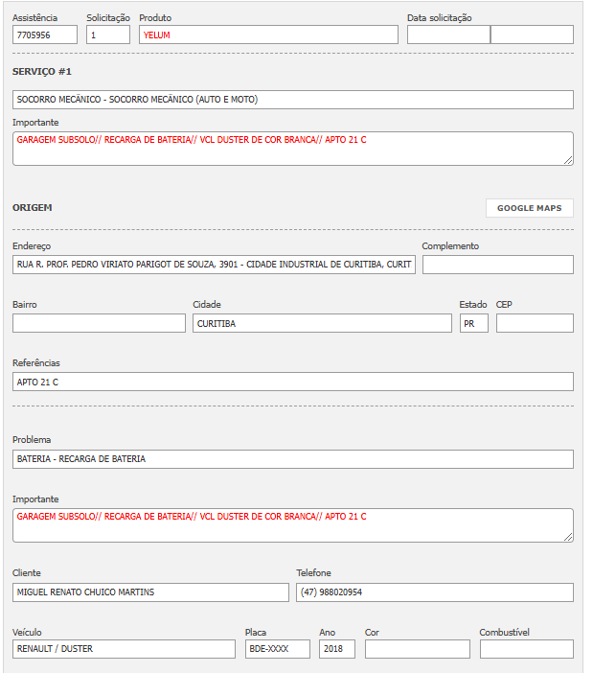Viewport: 616px width, 673px height.
Task: Focus the empty Combustível field
Action: pyautogui.click(x=526, y=649)
